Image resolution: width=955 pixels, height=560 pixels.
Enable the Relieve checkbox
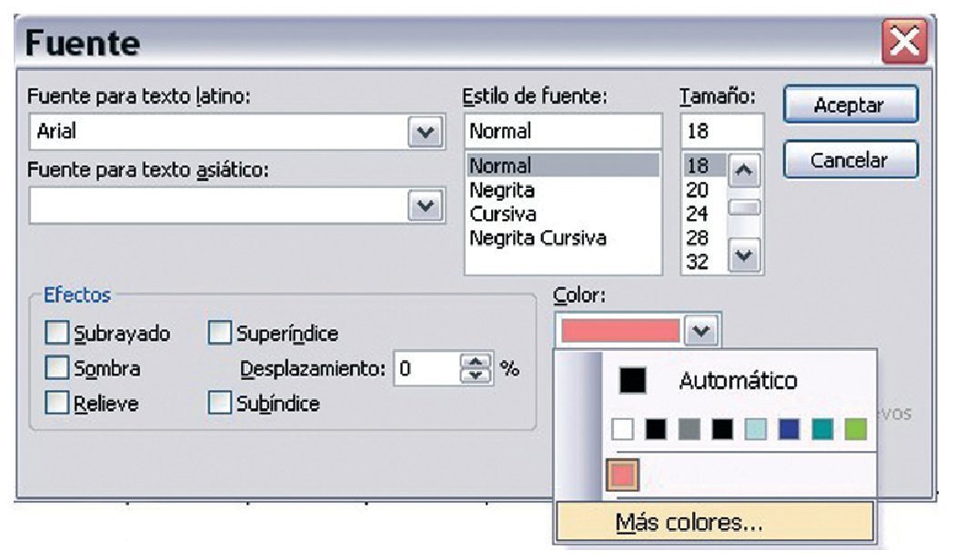pyautogui.click(x=56, y=404)
